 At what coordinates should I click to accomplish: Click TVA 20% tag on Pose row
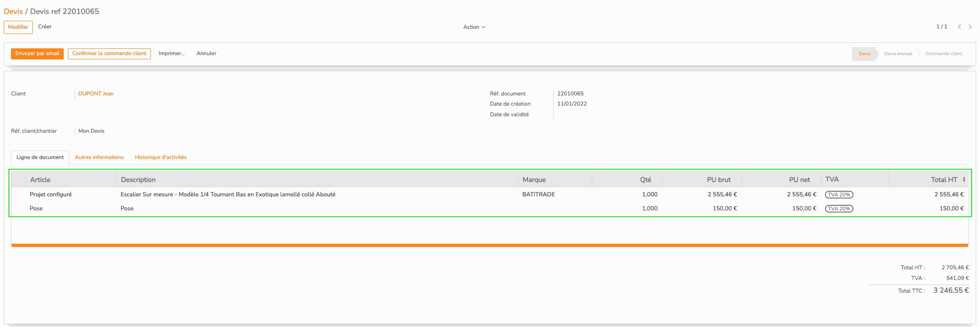[x=839, y=209]
